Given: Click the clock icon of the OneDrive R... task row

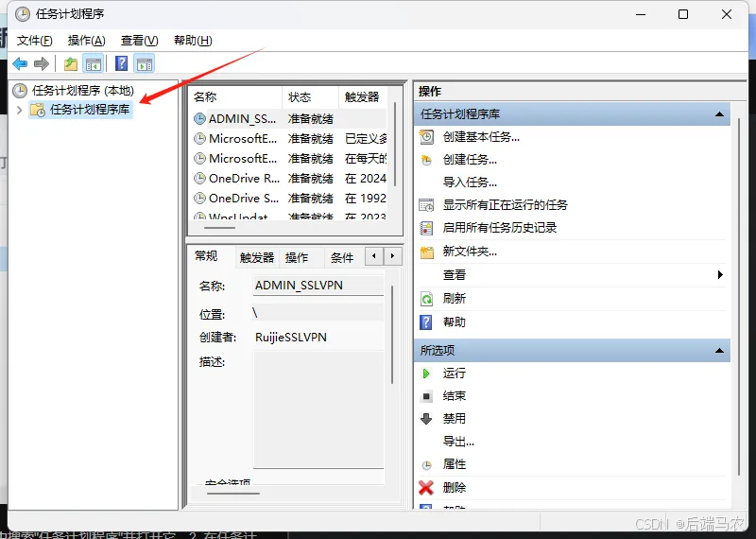Looking at the screenshot, I should (x=199, y=179).
